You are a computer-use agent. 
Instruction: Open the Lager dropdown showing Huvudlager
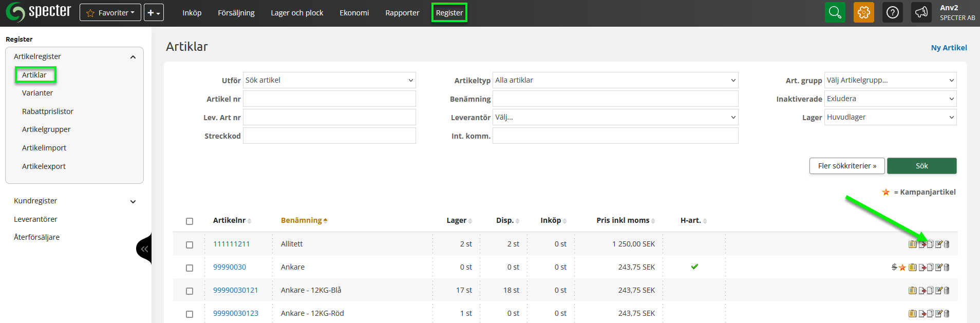[x=890, y=117]
